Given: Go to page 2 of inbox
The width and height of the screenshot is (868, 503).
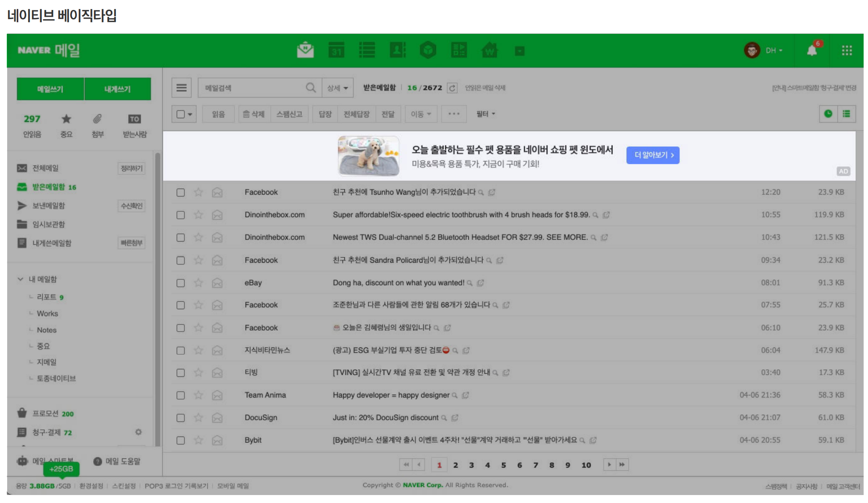Looking at the screenshot, I should click(456, 465).
